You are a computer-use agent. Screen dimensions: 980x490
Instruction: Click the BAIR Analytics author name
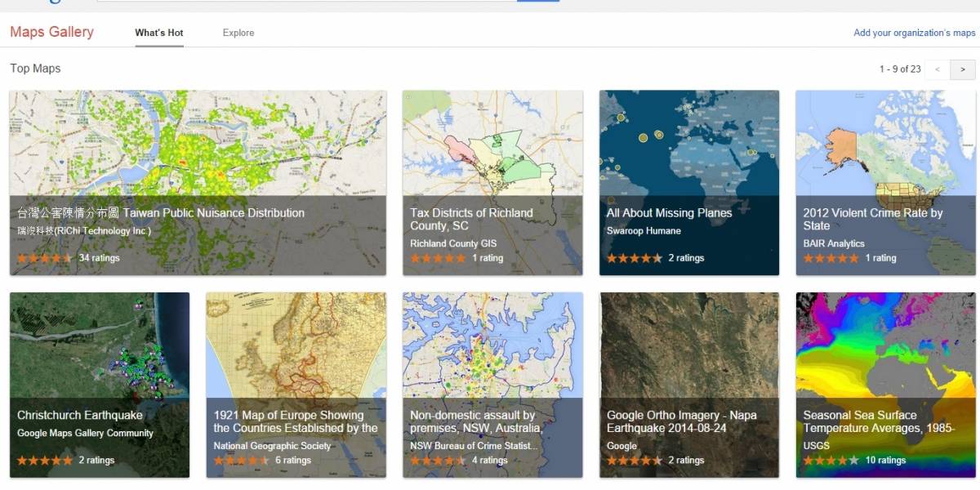[834, 243]
